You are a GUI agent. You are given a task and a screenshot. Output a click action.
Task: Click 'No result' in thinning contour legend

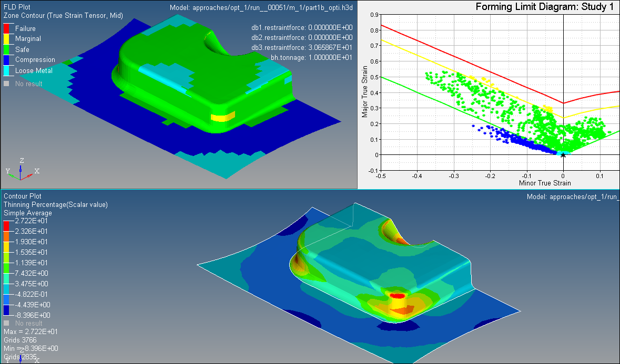[x=28, y=324]
